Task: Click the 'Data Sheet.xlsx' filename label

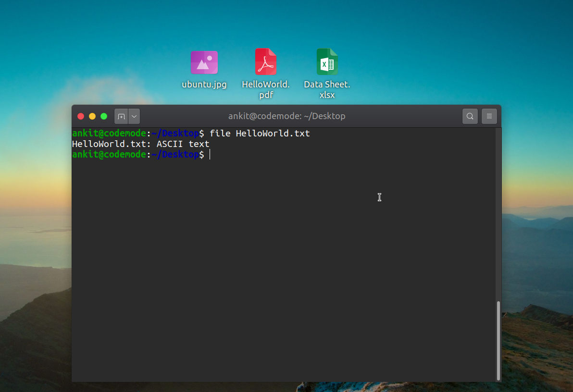Action: [327, 90]
